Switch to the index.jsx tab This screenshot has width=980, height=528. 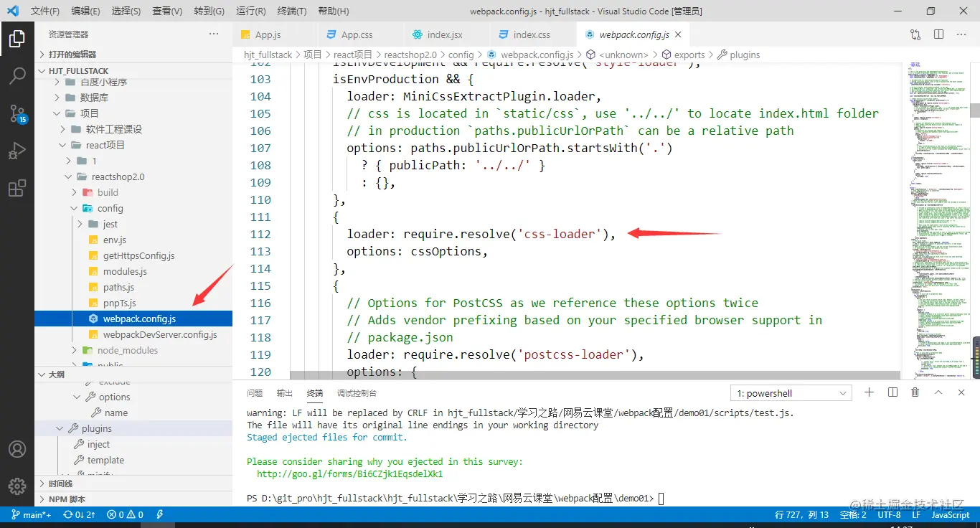[448, 34]
